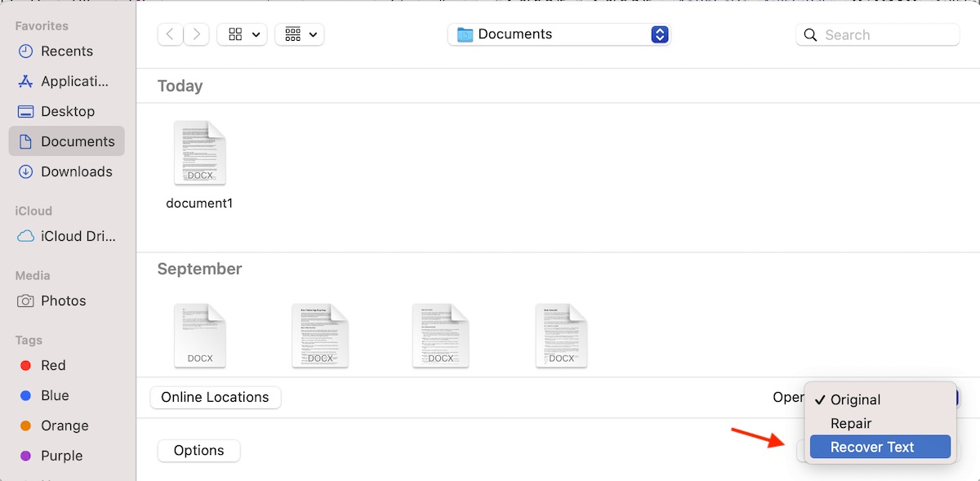Go back with the left chevron button

coord(170,34)
